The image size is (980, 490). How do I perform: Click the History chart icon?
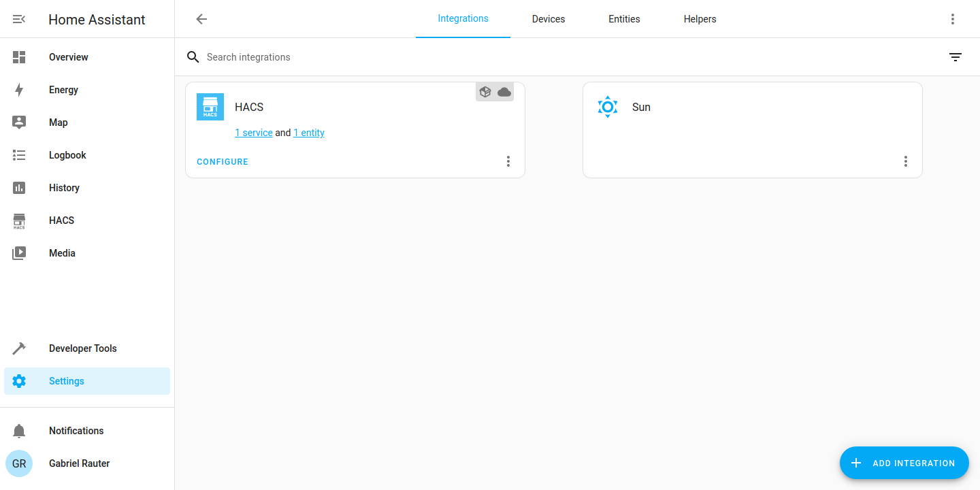(19, 188)
